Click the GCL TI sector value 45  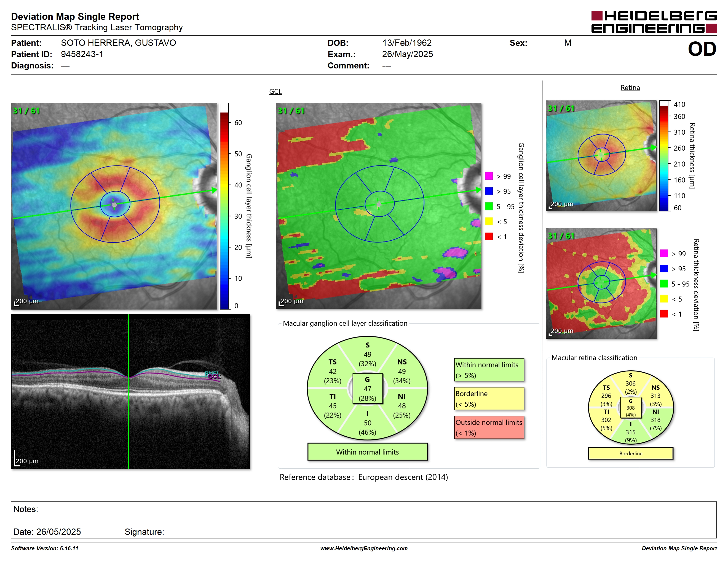tap(332, 406)
